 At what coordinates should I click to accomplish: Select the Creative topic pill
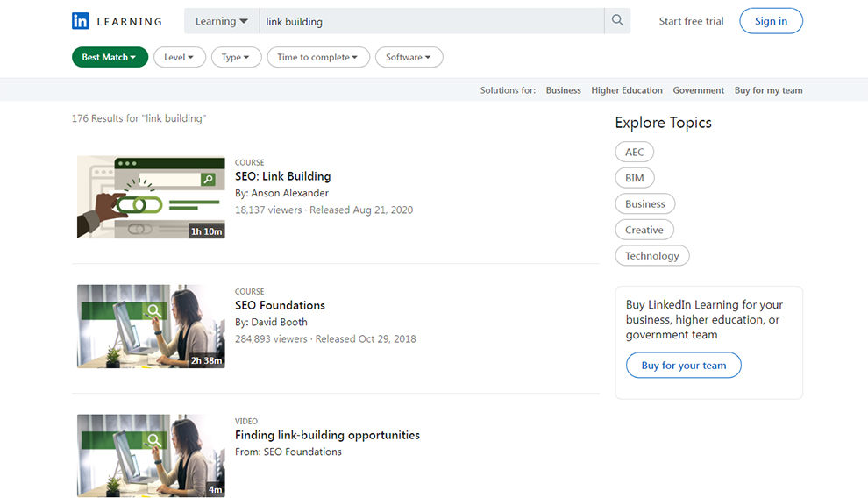click(644, 231)
